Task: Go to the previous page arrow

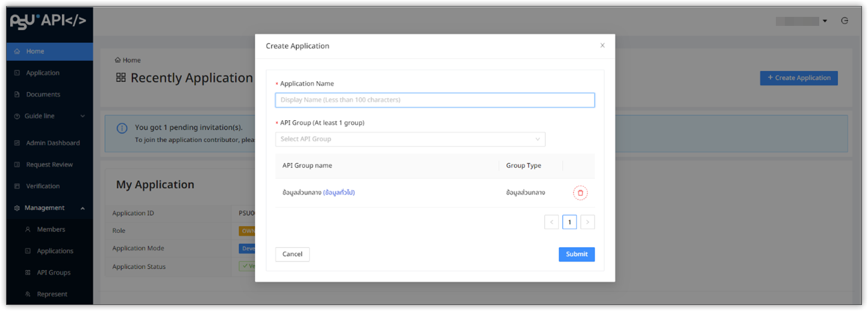Action: pos(551,222)
